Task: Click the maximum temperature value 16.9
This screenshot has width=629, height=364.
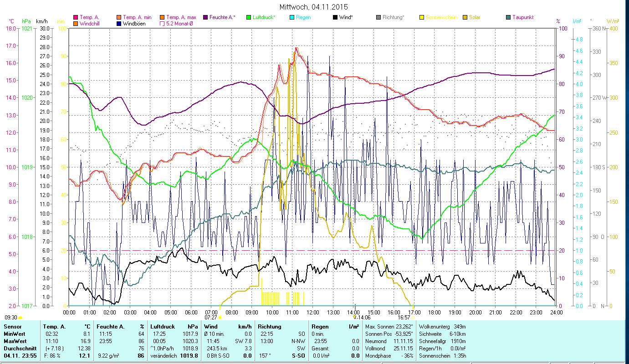Action: [x=86, y=341]
